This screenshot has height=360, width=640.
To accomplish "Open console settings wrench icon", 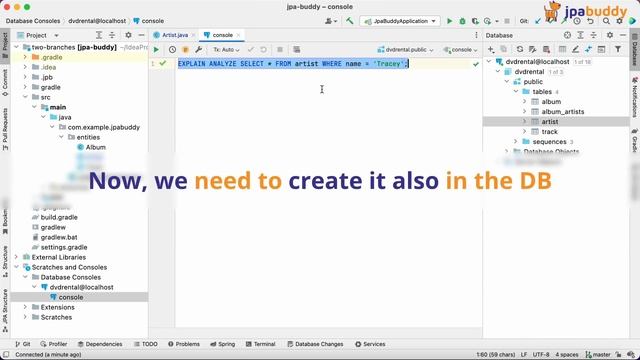I will pos(198,50).
